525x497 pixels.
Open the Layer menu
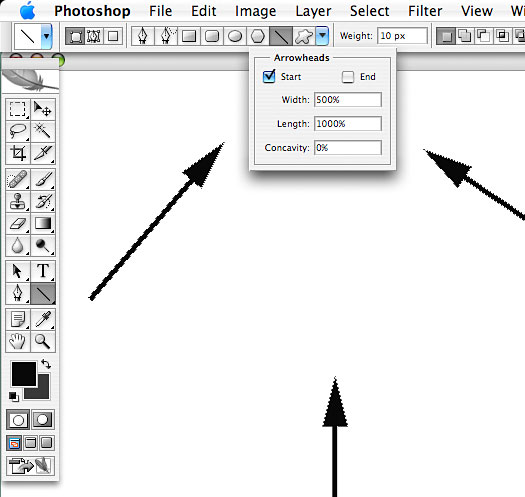313,11
